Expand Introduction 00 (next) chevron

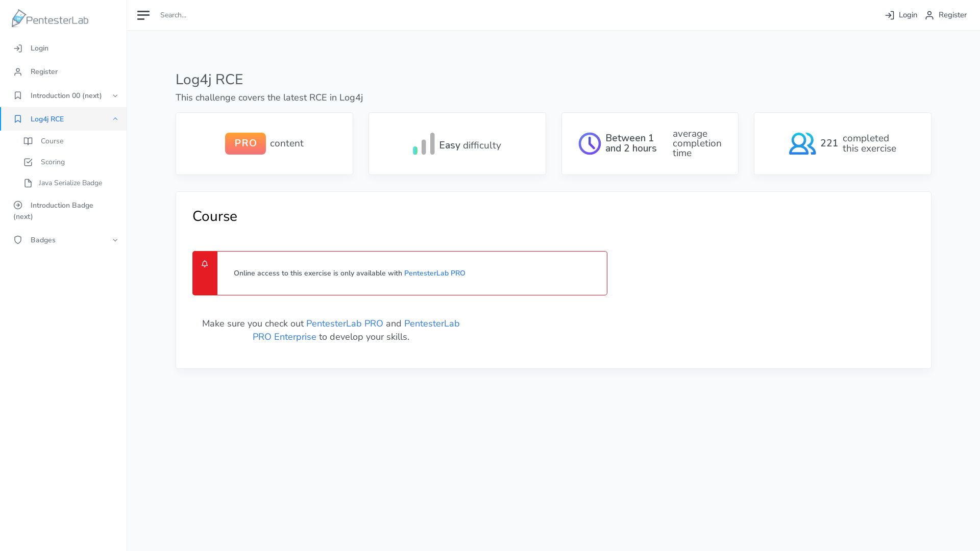(x=115, y=96)
